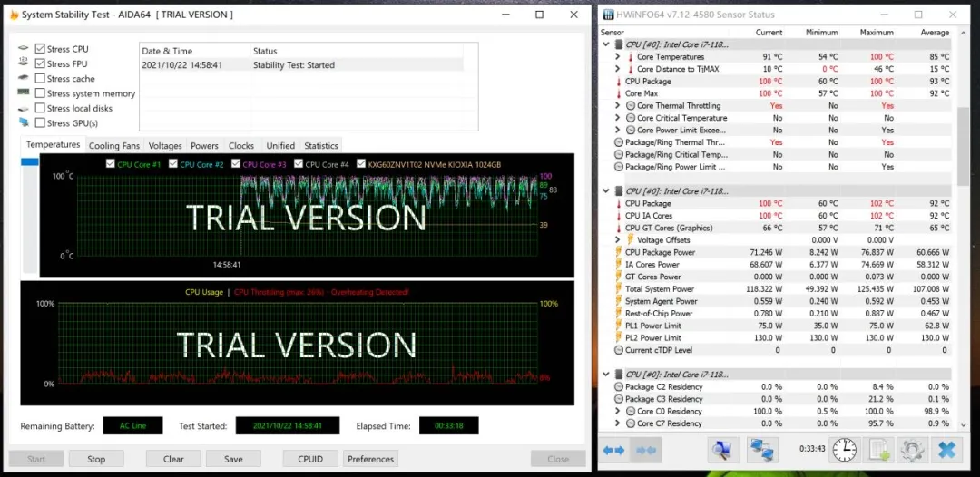This screenshot has width=980, height=477.
Task: Click HWiNFO64 title bar app icon
Action: tap(607, 15)
